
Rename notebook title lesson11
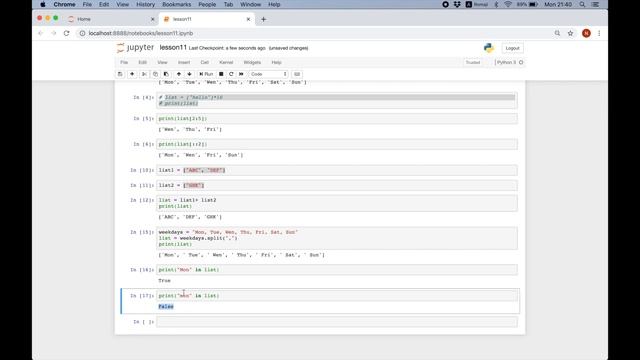(173, 48)
